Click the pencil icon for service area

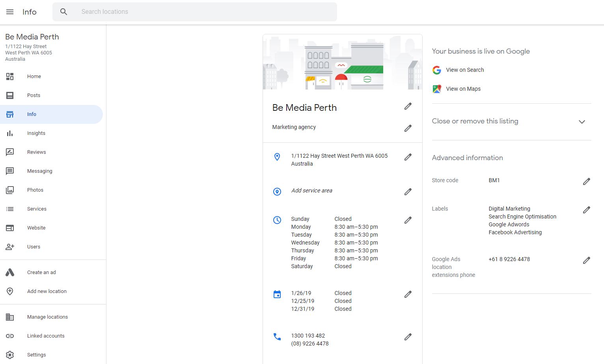point(408,192)
